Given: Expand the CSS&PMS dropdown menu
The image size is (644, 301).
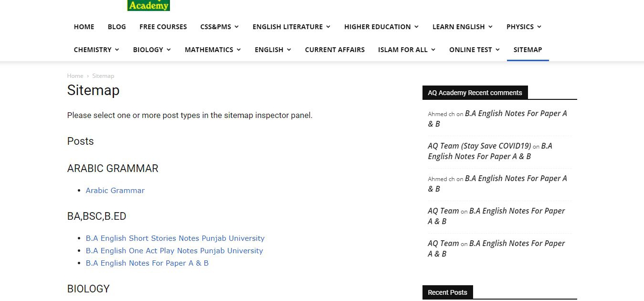Looking at the screenshot, I should pos(219,27).
